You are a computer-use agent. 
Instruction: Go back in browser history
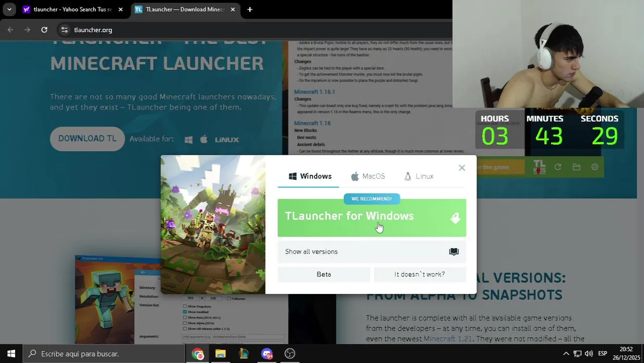(x=11, y=30)
